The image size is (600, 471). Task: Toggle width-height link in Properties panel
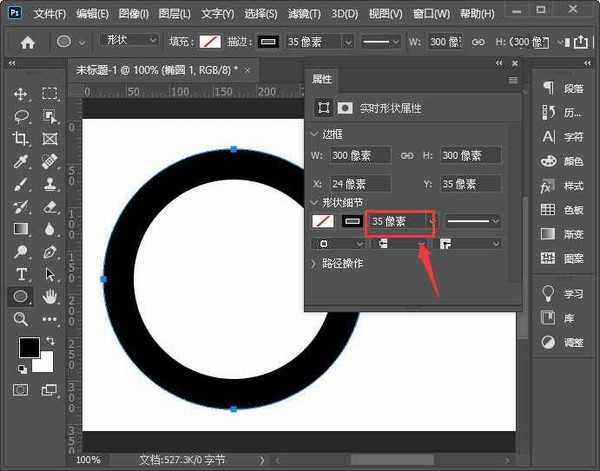pyautogui.click(x=407, y=156)
